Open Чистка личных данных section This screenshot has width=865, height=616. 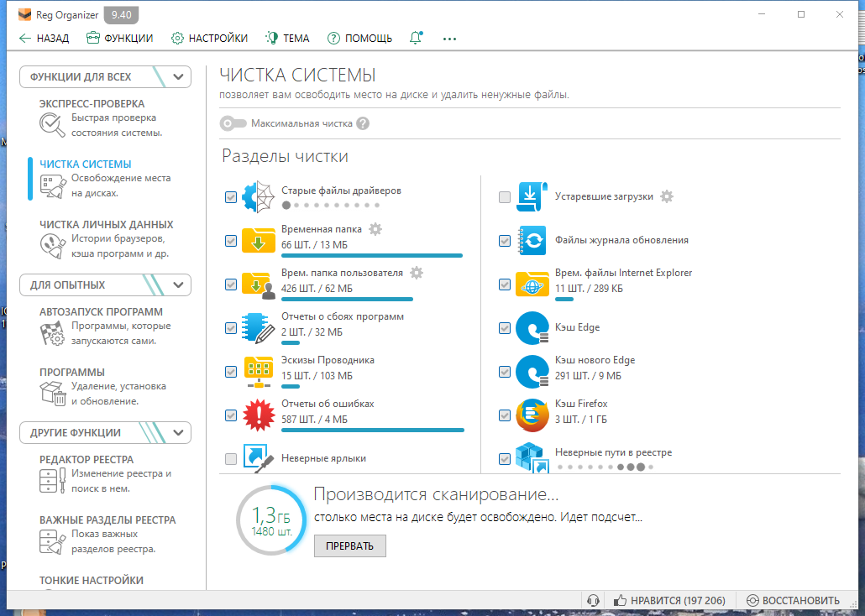coord(107,239)
